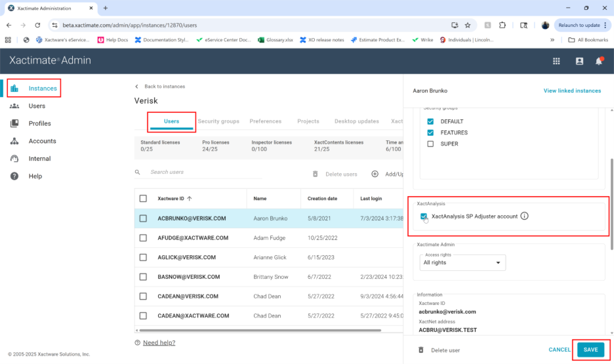Screen dimensions: 614x364
Task: Expand the Access rights dropdown
Action: pos(462,262)
